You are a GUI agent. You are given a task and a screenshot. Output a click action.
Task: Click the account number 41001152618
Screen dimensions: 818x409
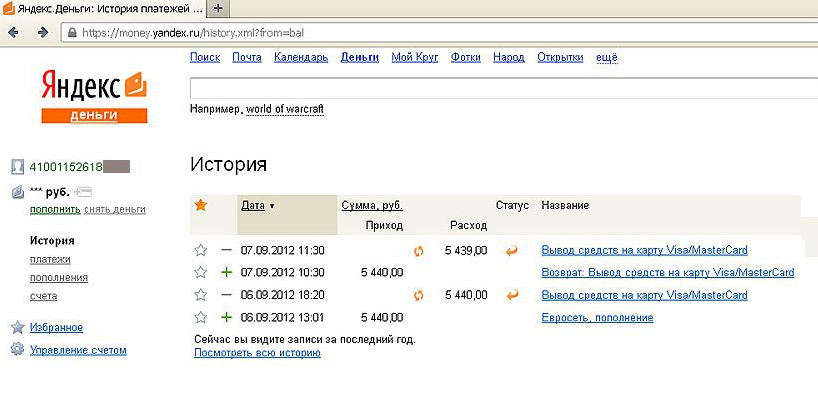pyautogui.click(x=66, y=167)
